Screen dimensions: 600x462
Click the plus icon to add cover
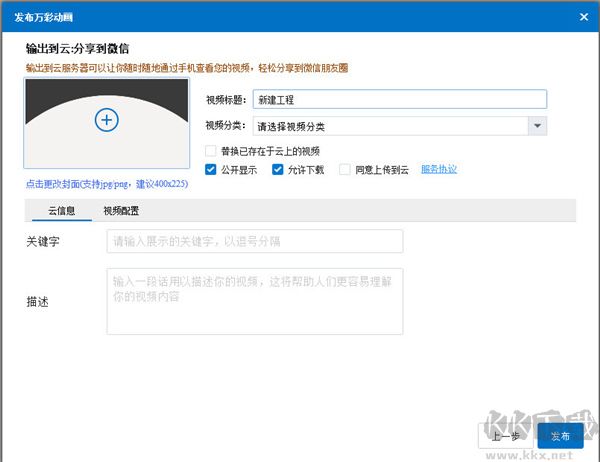106,120
